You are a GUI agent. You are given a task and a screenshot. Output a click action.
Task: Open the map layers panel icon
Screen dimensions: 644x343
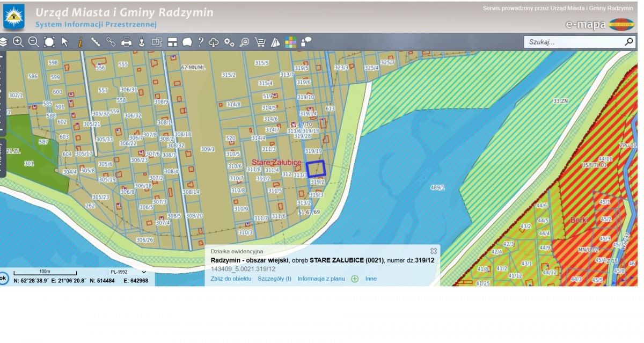(x=4, y=42)
